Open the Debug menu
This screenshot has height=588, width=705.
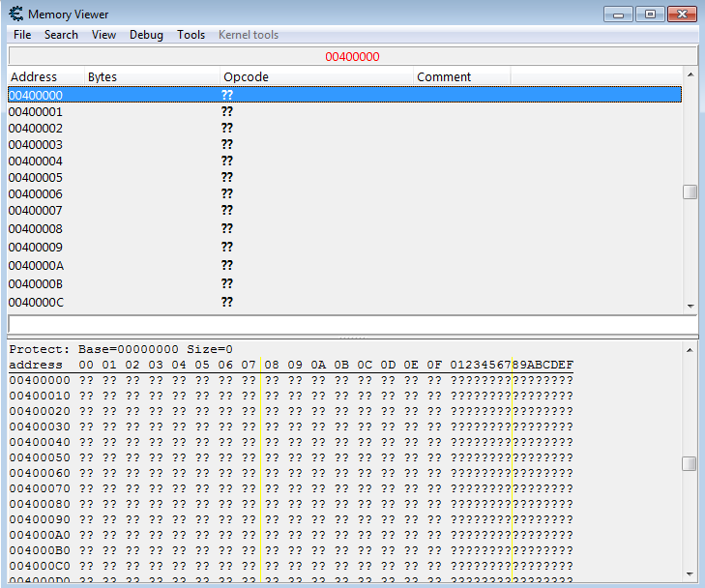pyautogui.click(x=146, y=35)
